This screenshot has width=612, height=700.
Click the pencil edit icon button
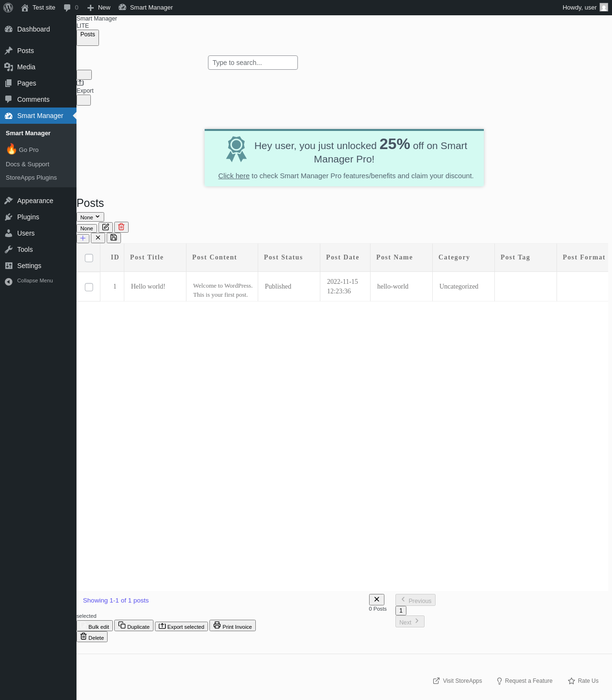(x=106, y=227)
